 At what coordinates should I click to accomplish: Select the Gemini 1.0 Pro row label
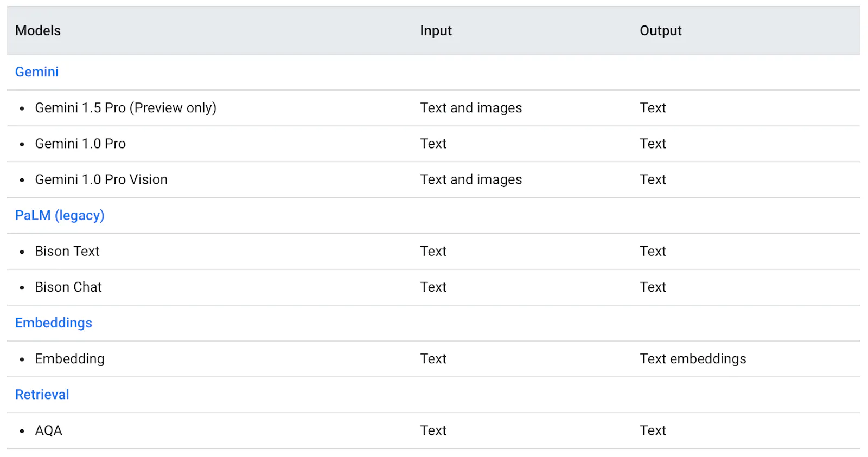click(x=80, y=144)
